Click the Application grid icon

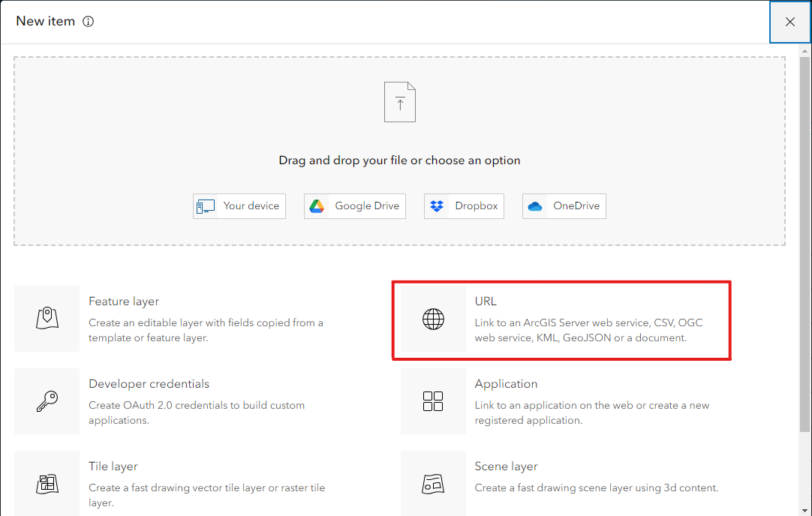click(433, 401)
